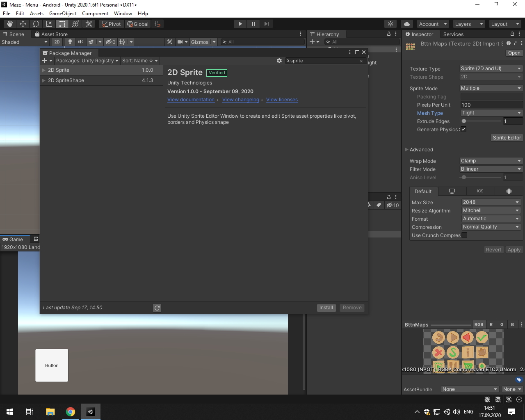Open Sort: Name dropdown
The width and height of the screenshot is (525, 420).
point(140,61)
